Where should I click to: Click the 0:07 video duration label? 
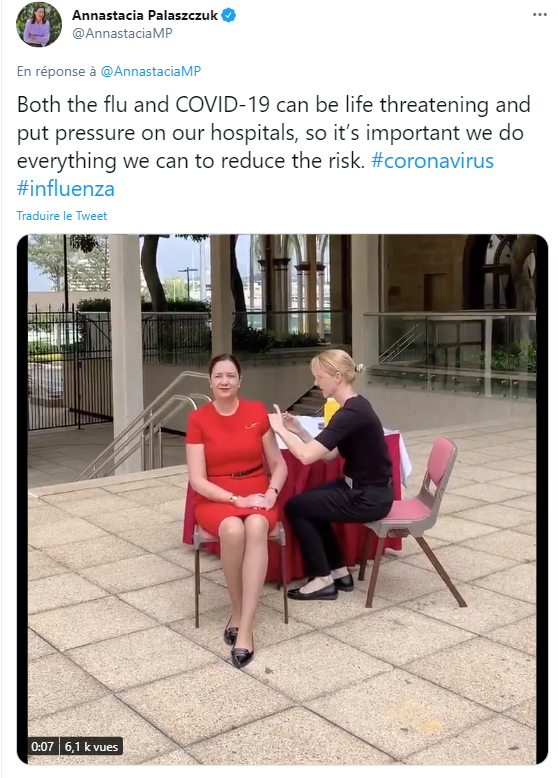coord(43,746)
